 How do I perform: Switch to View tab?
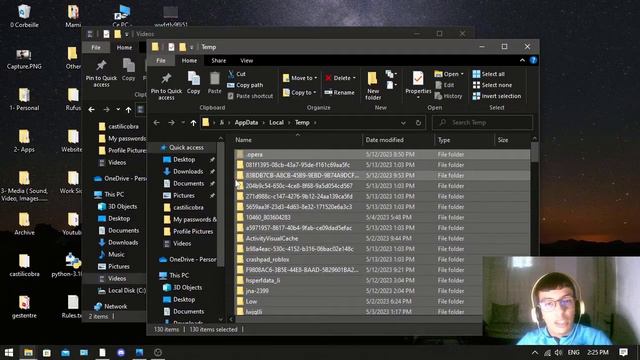pyautogui.click(x=247, y=60)
